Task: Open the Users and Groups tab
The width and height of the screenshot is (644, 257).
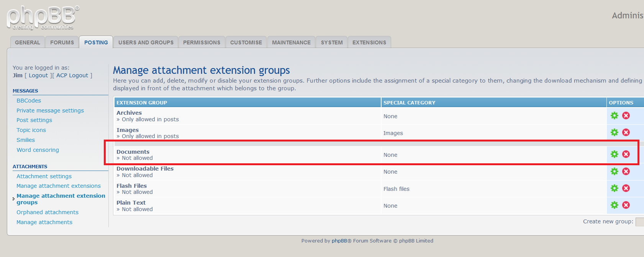Action: pyautogui.click(x=146, y=42)
